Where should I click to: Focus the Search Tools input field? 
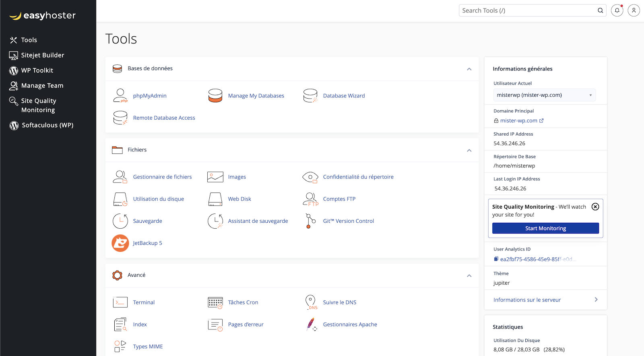tap(527, 10)
